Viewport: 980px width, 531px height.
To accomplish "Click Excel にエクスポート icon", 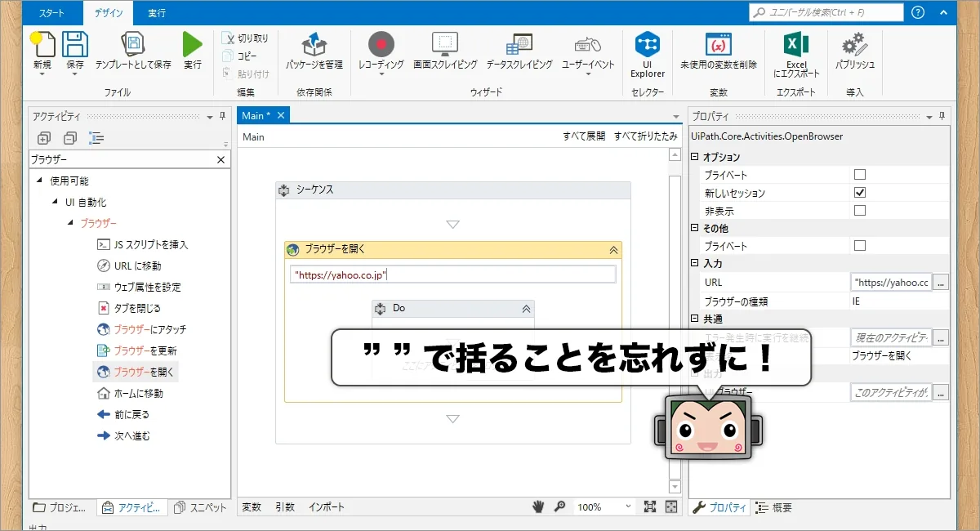I will click(x=796, y=44).
